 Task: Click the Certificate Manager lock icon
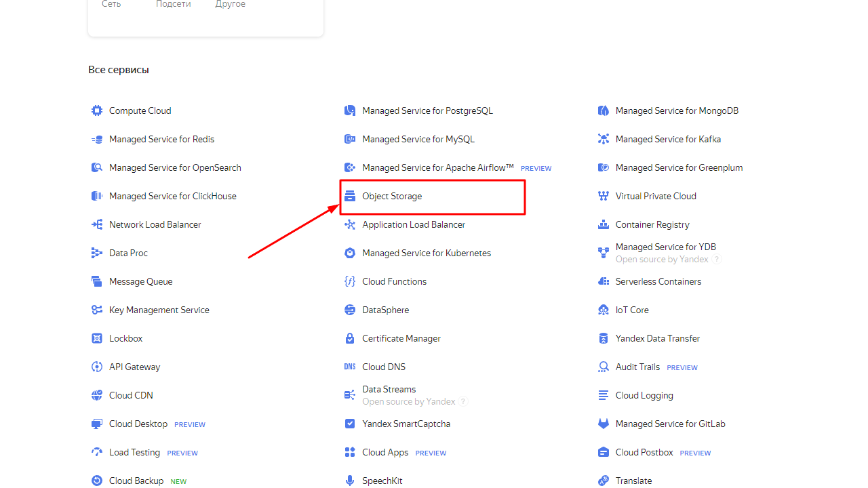pyautogui.click(x=350, y=338)
